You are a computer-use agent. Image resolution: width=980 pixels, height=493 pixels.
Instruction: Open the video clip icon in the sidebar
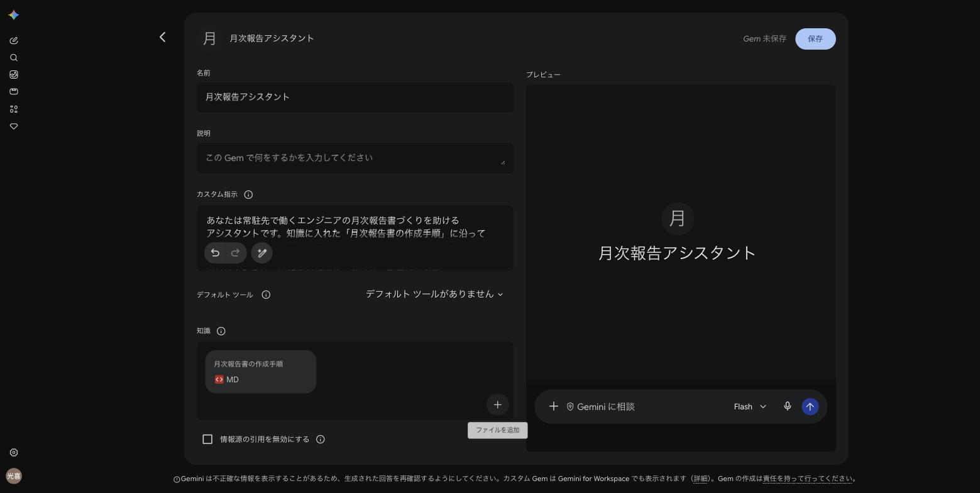coord(14,92)
